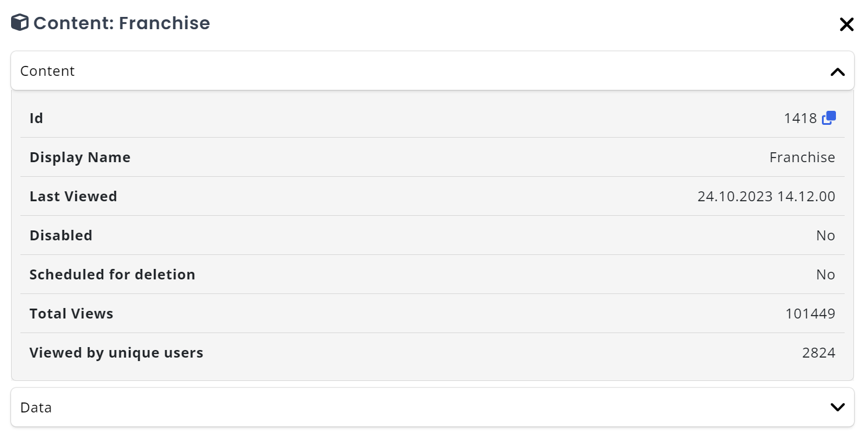This screenshot has height=448, width=868.
Task: Click the expand chevron on the Data section
Action: [x=838, y=407]
